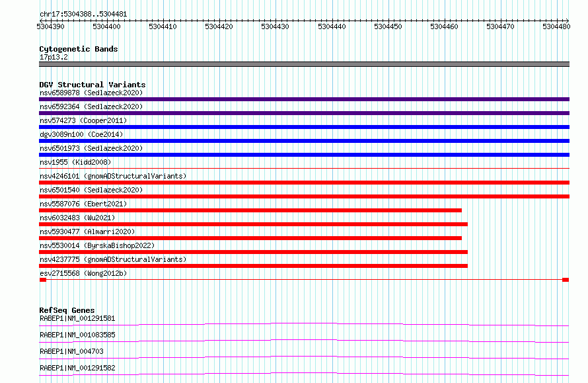Click the red bar for nsv4237775

point(253,266)
